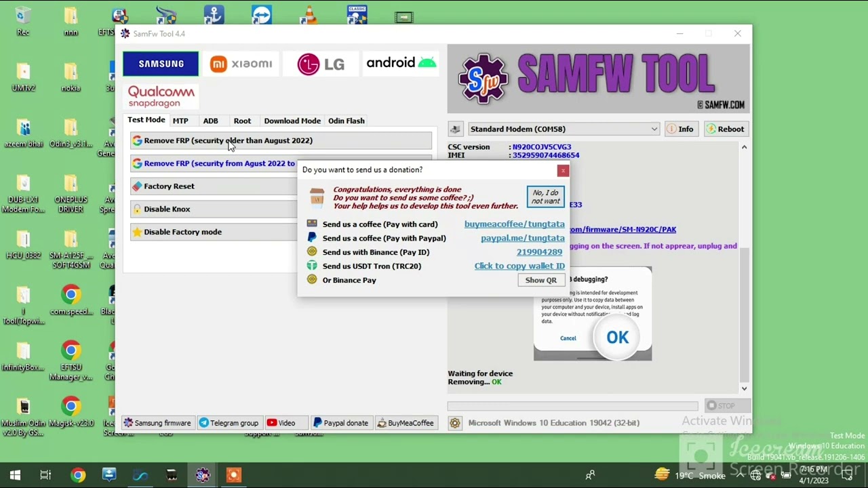The width and height of the screenshot is (868, 488).
Task: Click the Factory Reset button
Action: (x=214, y=186)
